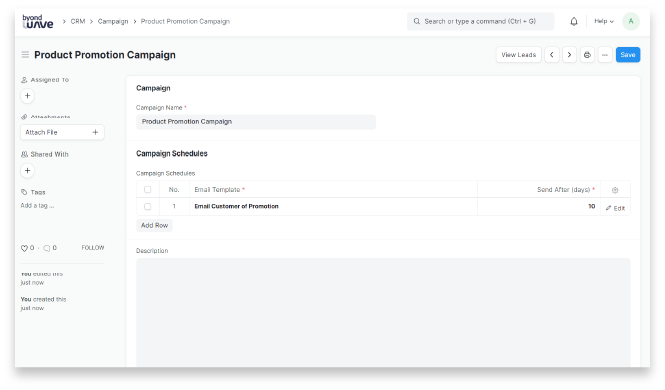Open the more options ellipsis menu
The image size is (665, 390).
(x=605, y=55)
